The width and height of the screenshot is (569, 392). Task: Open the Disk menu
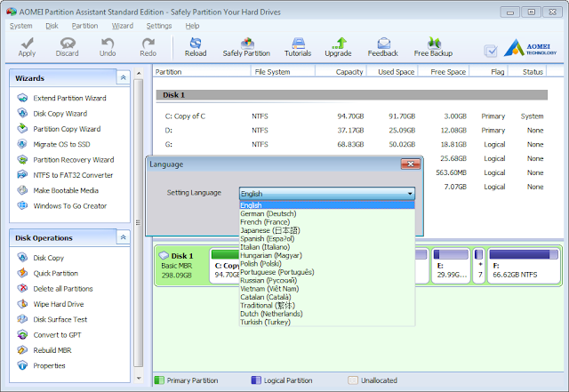click(x=52, y=26)
